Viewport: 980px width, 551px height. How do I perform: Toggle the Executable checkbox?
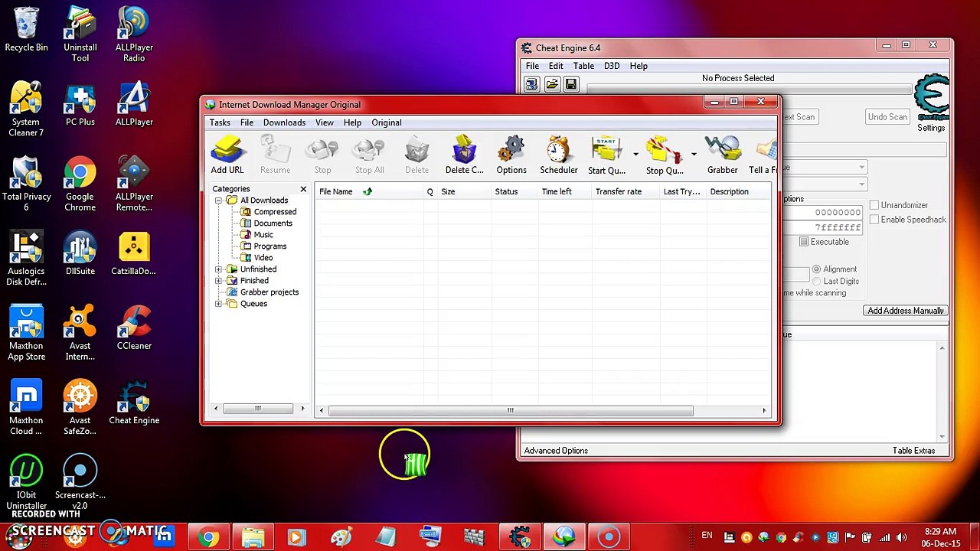pyautogui.click(x=804, y=242)
